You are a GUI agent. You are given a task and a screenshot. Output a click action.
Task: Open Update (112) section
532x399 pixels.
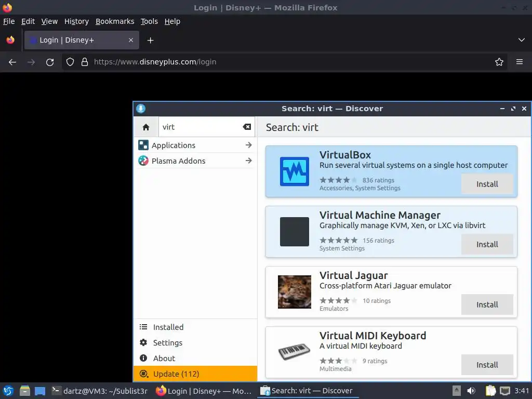pyautogui.click(x=195, y=374)
